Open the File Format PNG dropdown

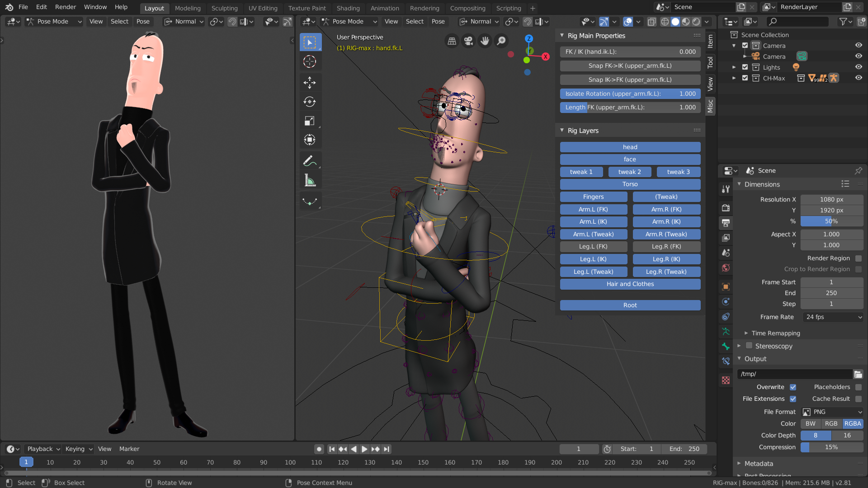tap(832, 412)
